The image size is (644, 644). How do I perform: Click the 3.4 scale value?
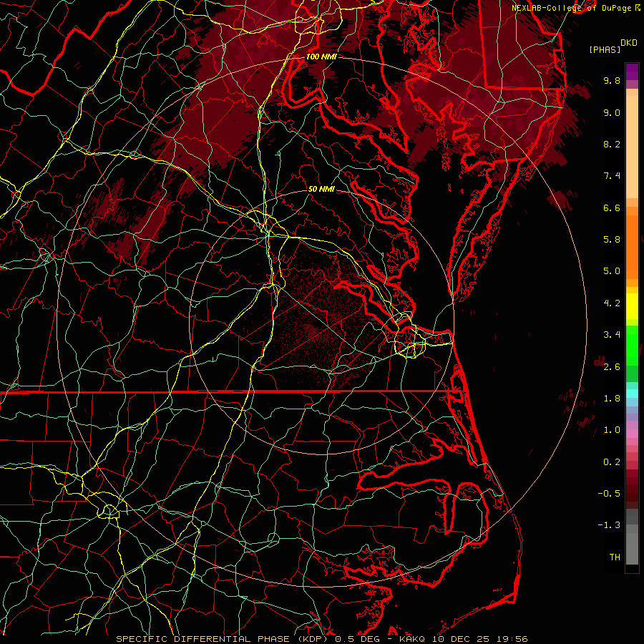coord(612,335)
